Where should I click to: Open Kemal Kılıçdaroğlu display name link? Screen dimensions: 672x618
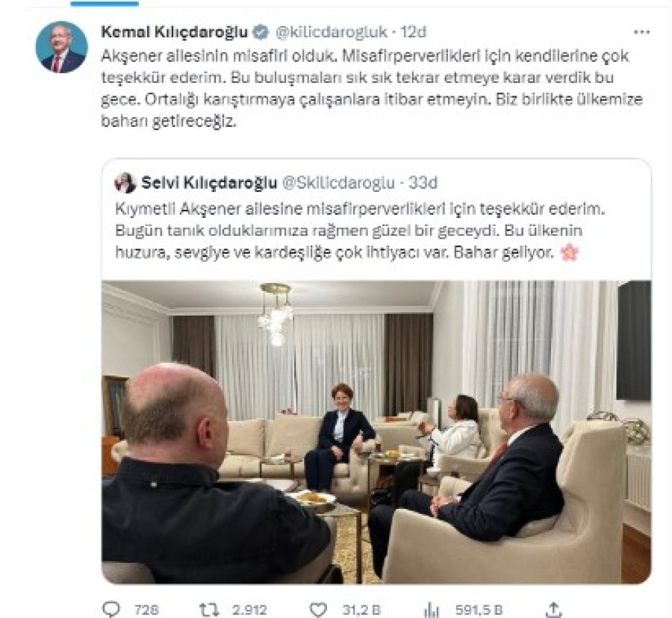click(x=175, y=31)
